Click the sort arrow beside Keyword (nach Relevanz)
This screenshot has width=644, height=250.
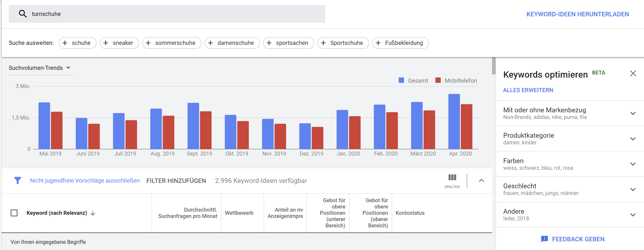93,213
